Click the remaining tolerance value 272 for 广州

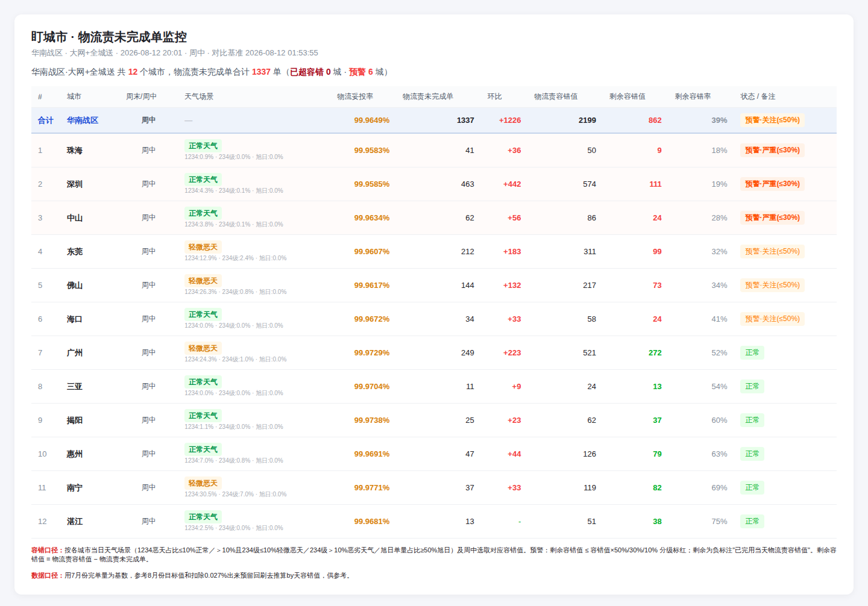655,353
